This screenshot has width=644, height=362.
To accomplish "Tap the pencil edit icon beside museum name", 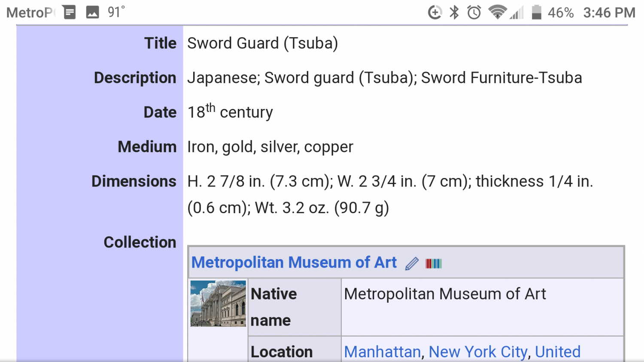I will [411, 263].
